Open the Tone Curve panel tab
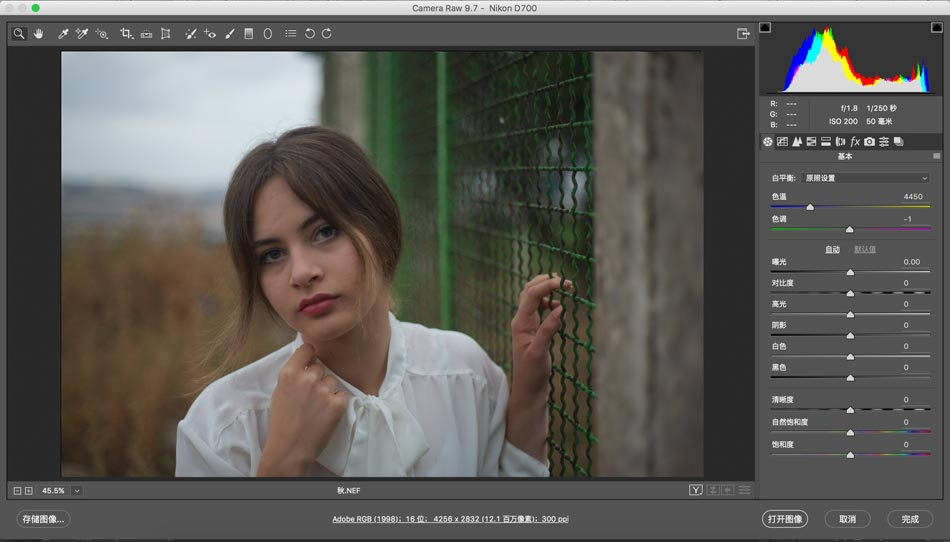 [x=782, y=142]
